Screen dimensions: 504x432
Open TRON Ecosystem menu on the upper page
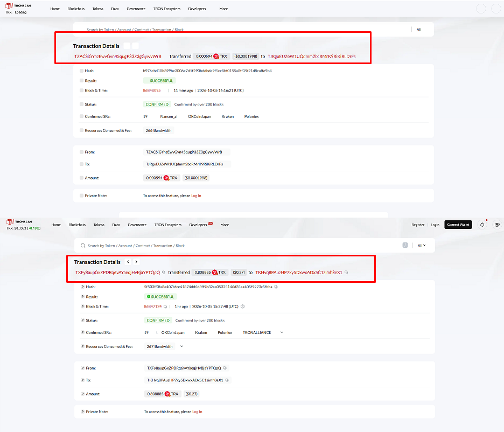pos(167,9)
